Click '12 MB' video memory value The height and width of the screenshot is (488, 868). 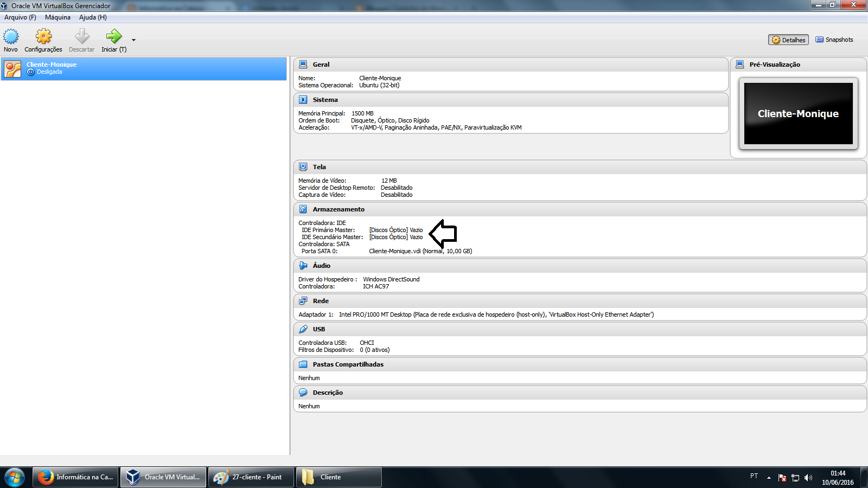pos(389,181)
